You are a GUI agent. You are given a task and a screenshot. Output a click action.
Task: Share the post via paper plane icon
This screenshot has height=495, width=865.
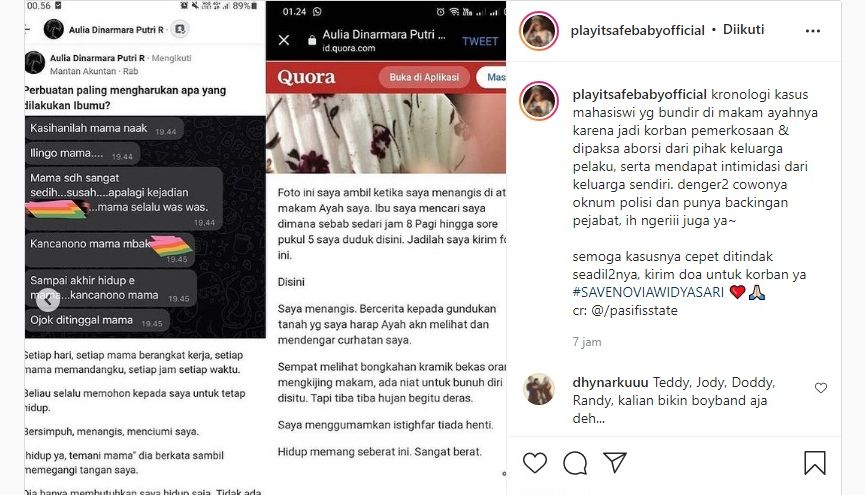(x=615, y=462)
